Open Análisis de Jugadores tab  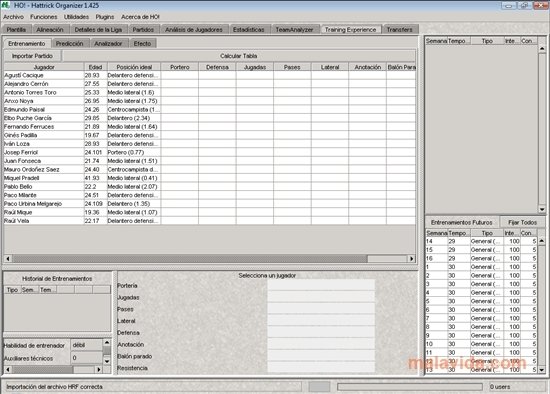194,29
